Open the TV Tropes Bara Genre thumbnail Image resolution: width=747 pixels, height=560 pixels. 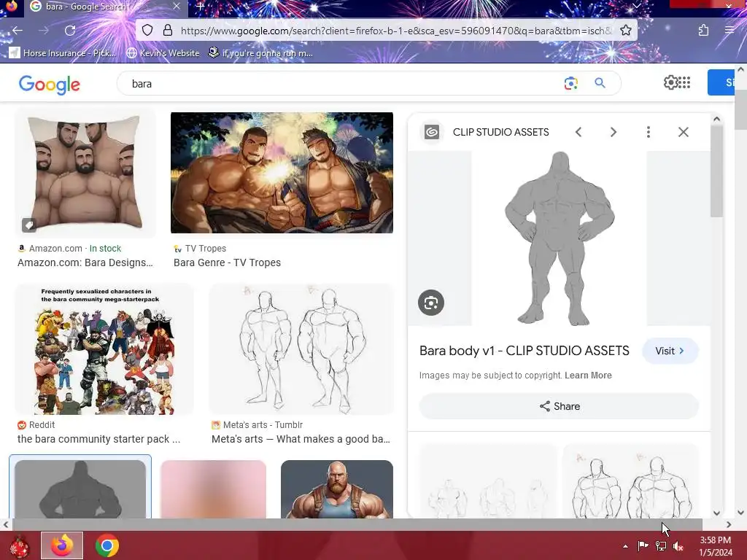[x=282, y=173]
